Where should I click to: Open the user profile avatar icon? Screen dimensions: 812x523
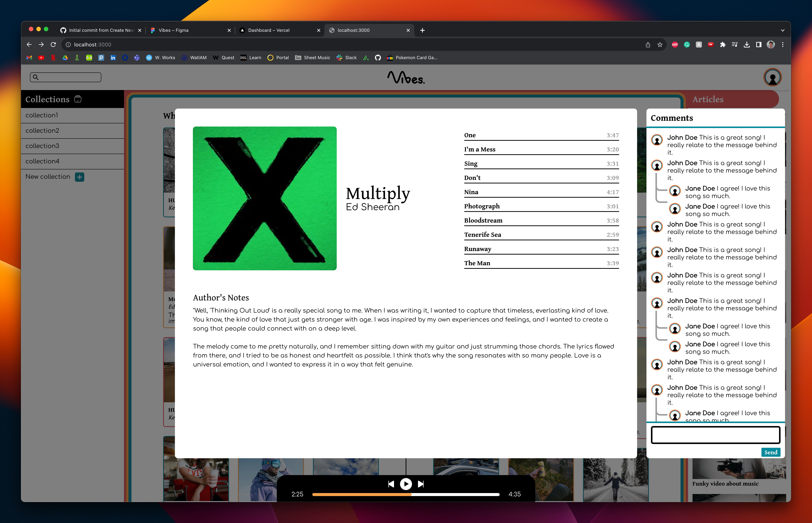772,77
